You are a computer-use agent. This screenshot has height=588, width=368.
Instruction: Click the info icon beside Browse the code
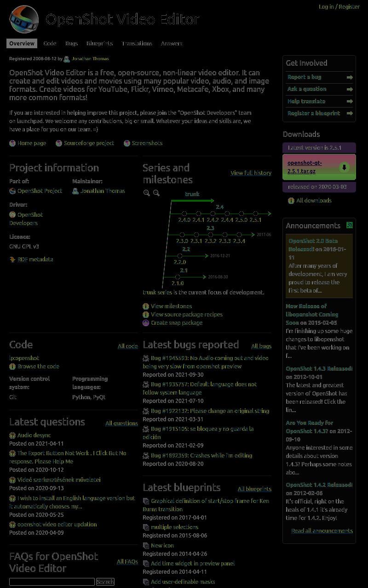pos(12,367)
